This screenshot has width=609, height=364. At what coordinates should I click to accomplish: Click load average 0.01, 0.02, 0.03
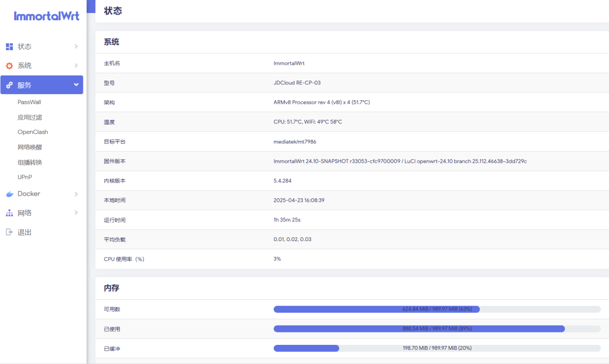[293, 239]
